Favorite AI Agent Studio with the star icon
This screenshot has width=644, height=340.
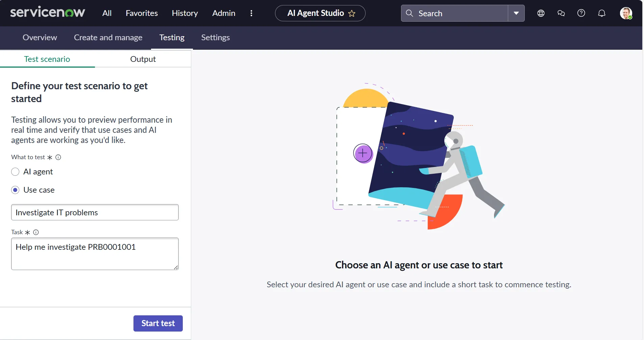(352, 14)
